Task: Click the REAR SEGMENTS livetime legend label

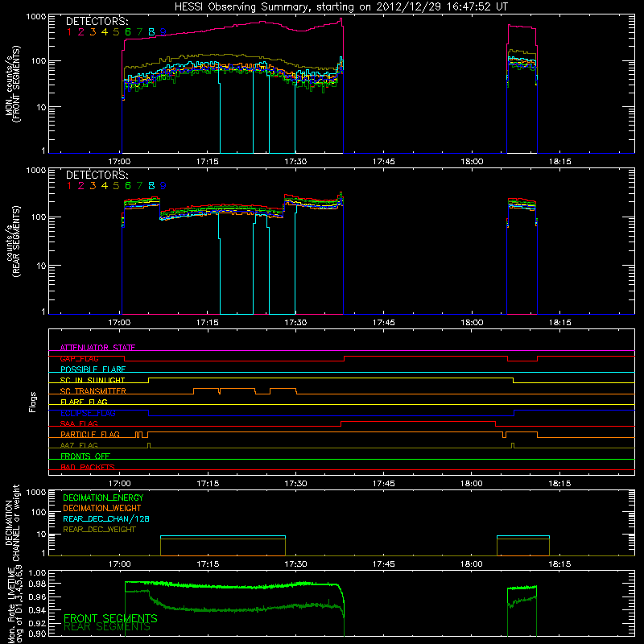Action: pos(107,627)
